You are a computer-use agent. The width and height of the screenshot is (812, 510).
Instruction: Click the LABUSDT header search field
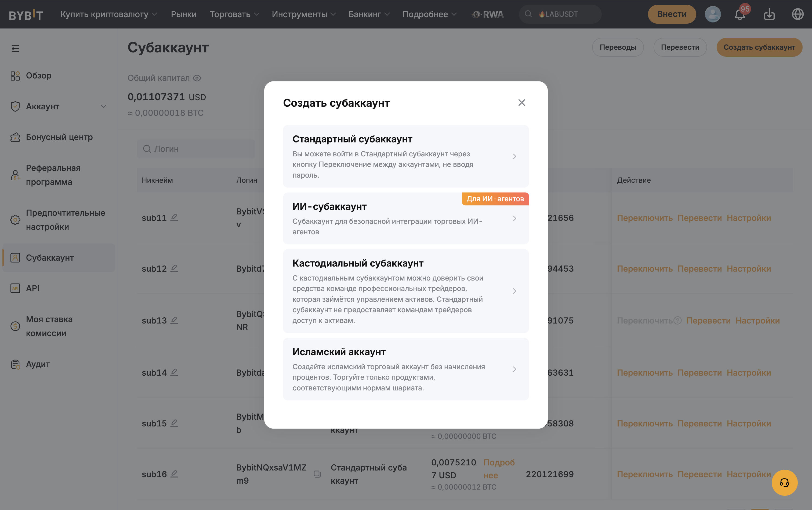(560, 14)
